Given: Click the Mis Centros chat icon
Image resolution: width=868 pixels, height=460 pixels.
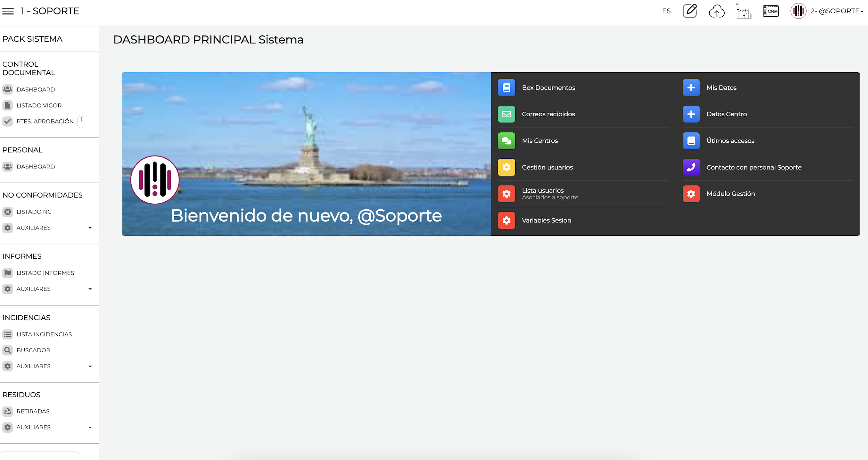Looking at the screenshot, I should pyautogui.click(x=506, y=141).
